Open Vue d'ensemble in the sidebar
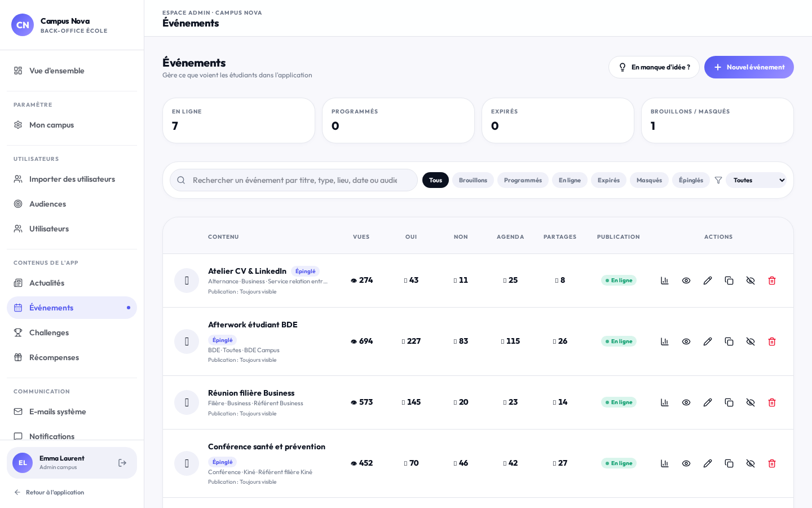812x508 pixels. click(x=72, y=71)
